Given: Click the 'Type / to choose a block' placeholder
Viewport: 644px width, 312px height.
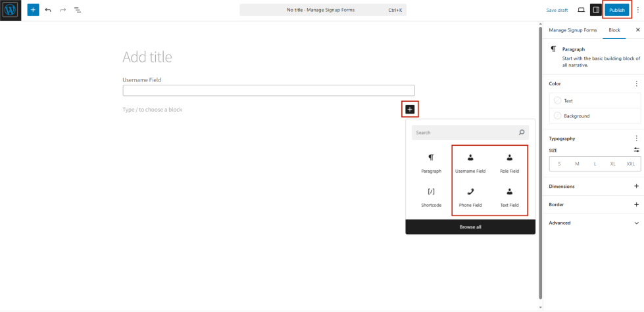Looking at the screenshot, I should [x=153, y=110].
